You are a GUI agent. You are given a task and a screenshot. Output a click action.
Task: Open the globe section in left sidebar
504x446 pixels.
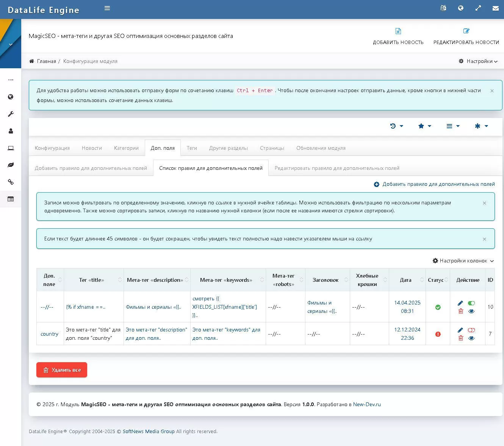point(11,97)
